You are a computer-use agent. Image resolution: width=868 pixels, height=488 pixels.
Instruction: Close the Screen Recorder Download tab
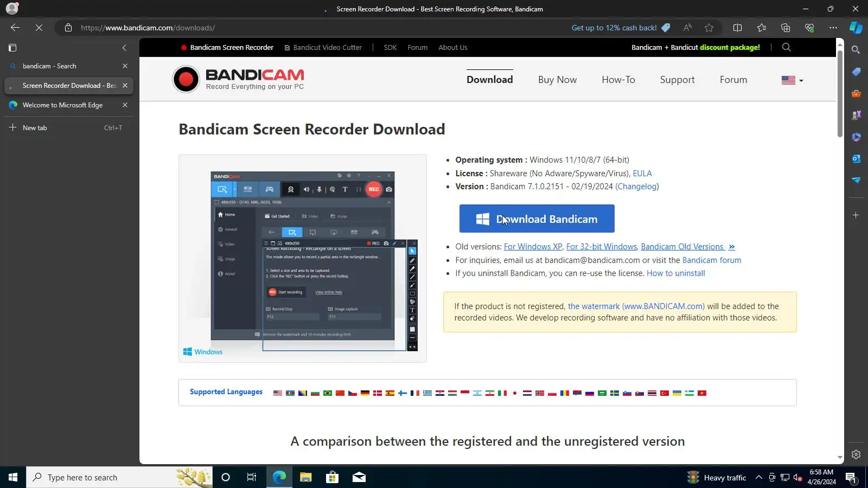pos(125,86)
